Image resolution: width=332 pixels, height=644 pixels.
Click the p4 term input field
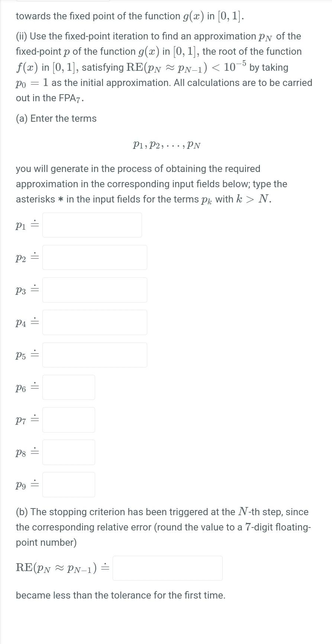coord(94,322)
